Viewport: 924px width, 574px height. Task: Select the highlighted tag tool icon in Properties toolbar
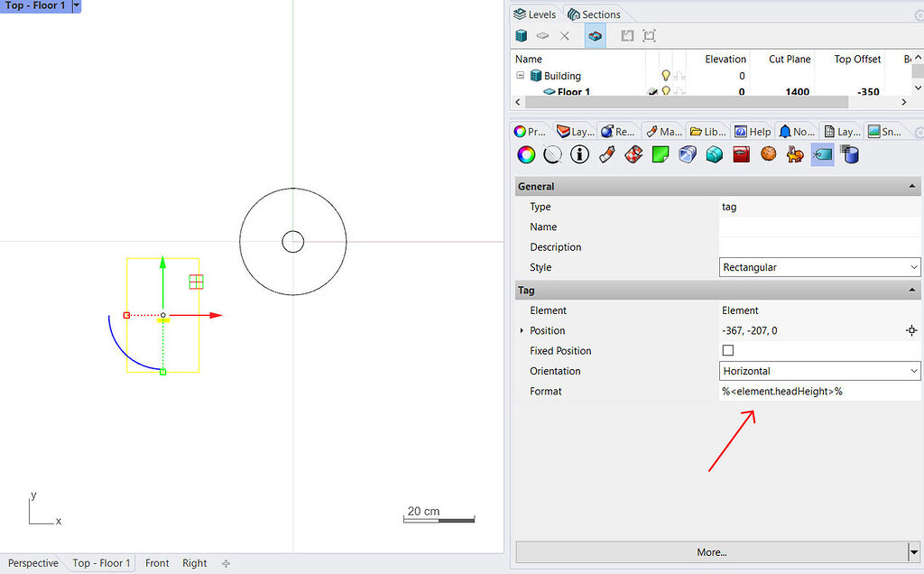click(x=820, y=154)
